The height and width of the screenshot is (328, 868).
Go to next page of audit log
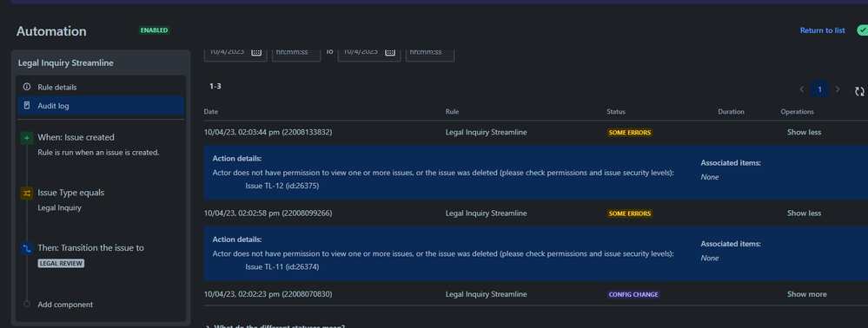click(838, 89)
